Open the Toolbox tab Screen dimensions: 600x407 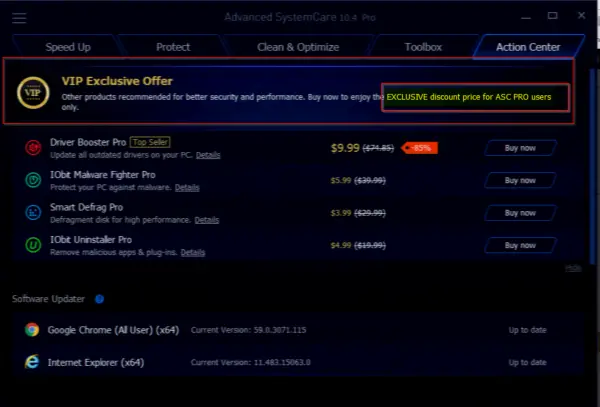pos(423,47)
